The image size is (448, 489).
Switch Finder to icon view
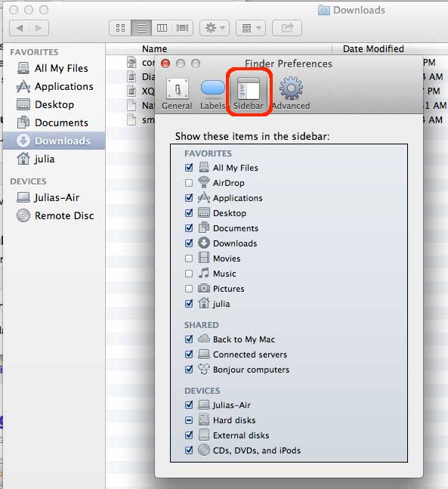(x=120, y=28)
